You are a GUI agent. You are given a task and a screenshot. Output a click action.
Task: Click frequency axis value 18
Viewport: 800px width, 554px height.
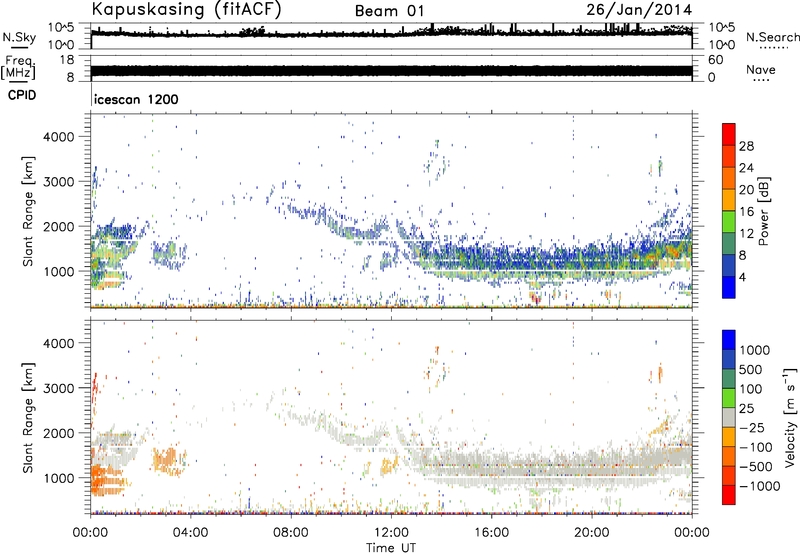point(67,60)
